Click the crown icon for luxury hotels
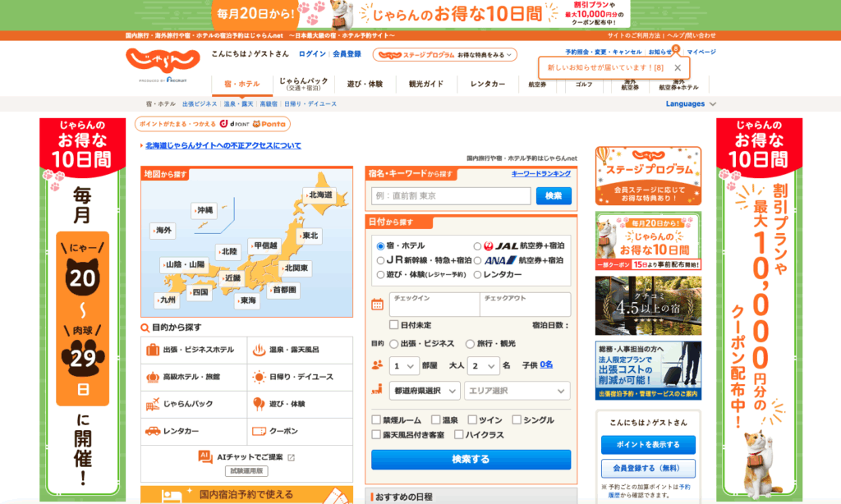Screen dimensions: 841x504 coord(153,377)
